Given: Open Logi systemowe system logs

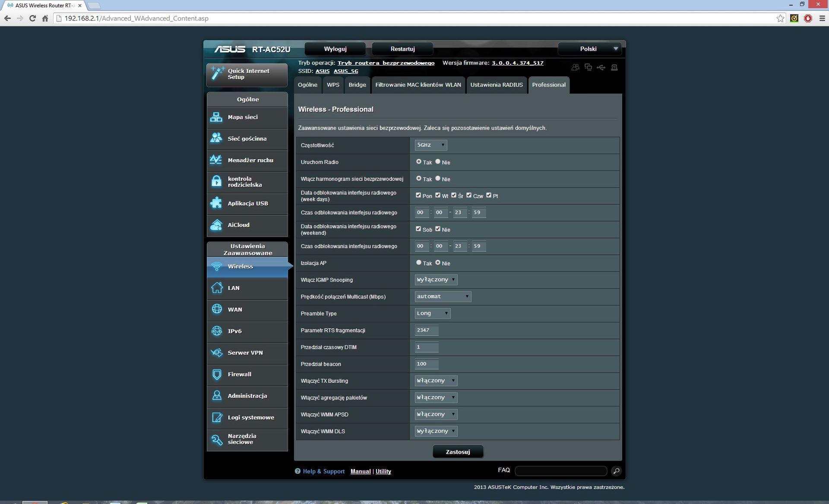Looking at the screenshot, I should 247,418.
